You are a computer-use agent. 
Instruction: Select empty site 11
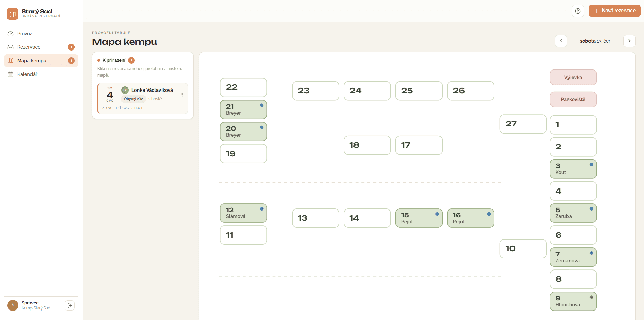[243, 235]
